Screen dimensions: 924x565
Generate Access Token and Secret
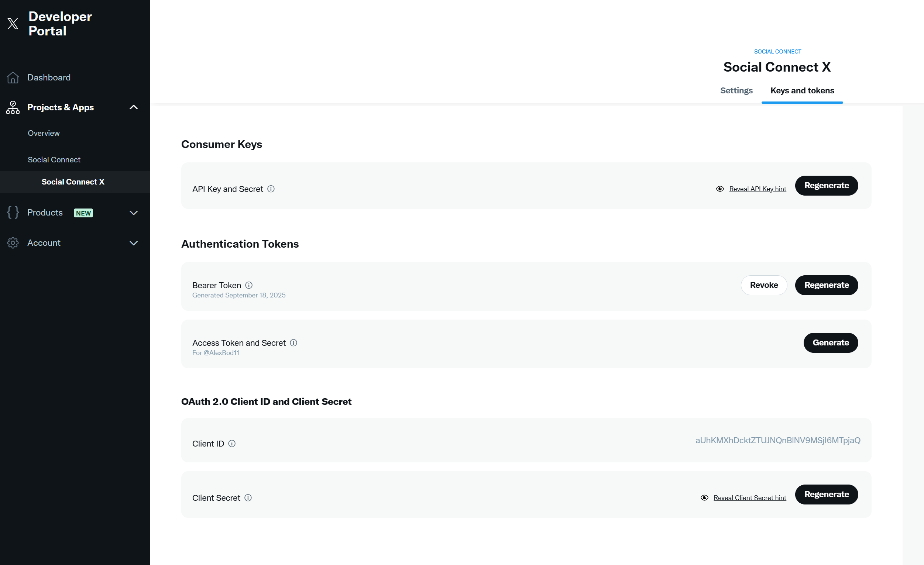click(x=830, y=343)
